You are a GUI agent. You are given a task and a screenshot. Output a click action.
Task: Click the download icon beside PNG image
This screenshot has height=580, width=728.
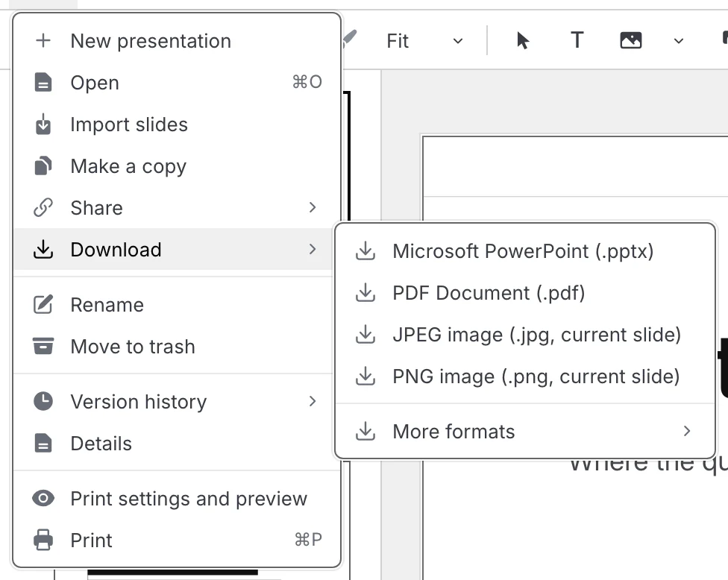(x=365, y=376)
